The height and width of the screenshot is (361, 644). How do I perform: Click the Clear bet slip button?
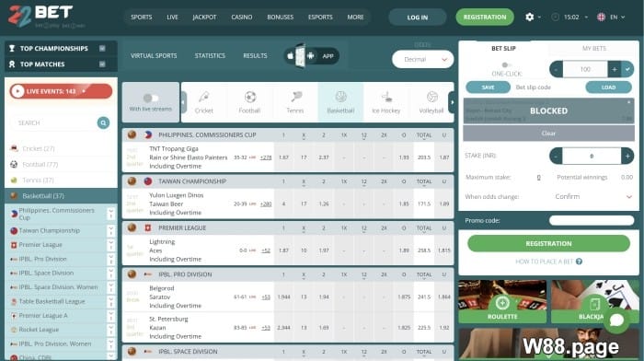pos(548,134)
